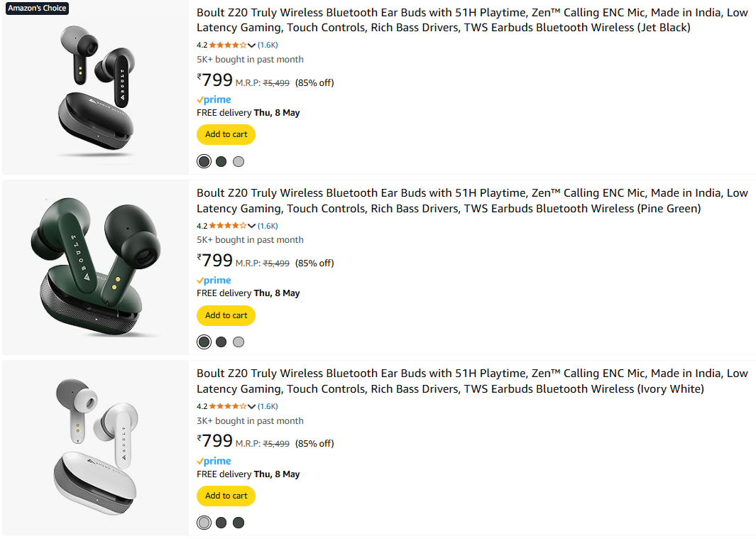This screenshot has width=756, height=539.
Task: Click Prime logo on Ivory White listing
Action: (214, 462)
